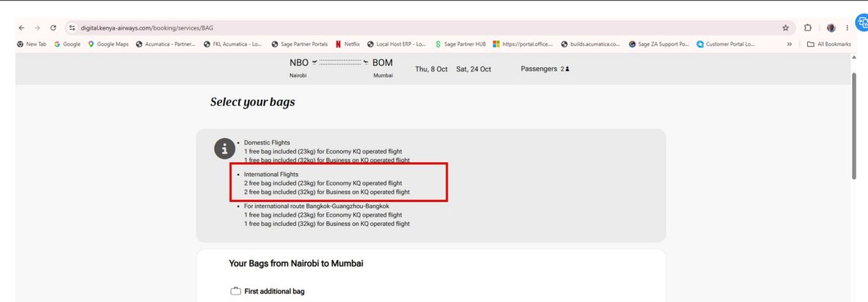This screenshot has height=302, width=868.
Task: Bookmark this page with the star
Action: [x=786, y=28]
